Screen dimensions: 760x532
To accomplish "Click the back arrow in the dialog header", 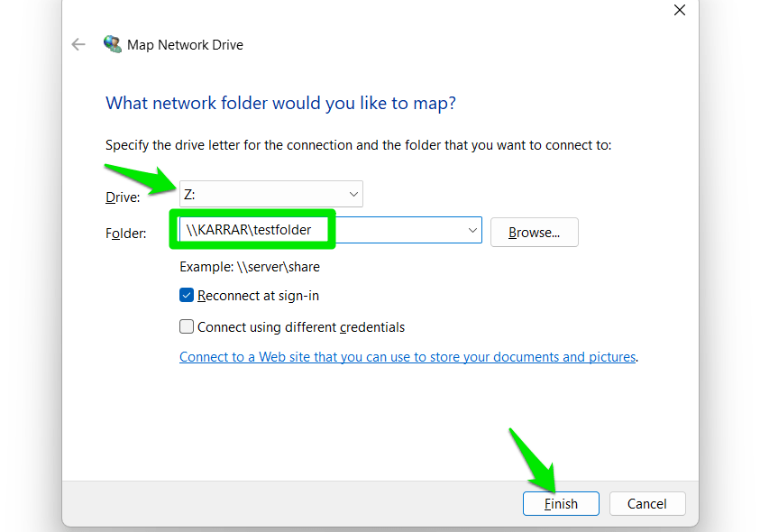I will coord(78,44).
